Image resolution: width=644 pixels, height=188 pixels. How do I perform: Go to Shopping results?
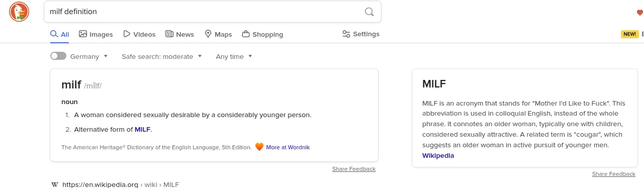[x=262, y=34]
